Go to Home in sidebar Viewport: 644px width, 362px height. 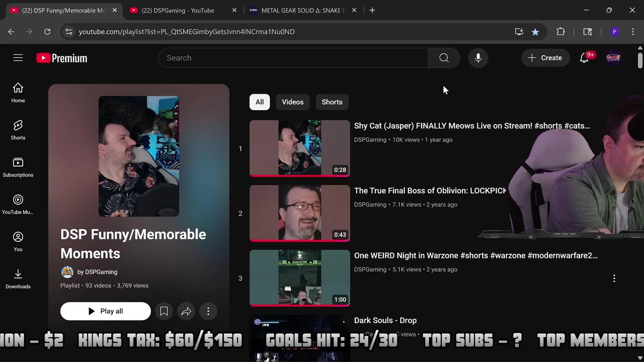(18, 93)
